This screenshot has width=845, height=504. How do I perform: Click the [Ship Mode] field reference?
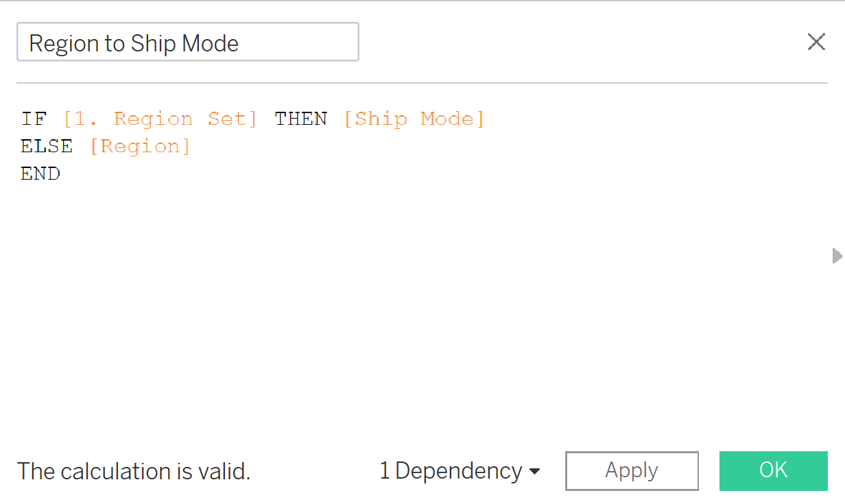tap(414, 119)
